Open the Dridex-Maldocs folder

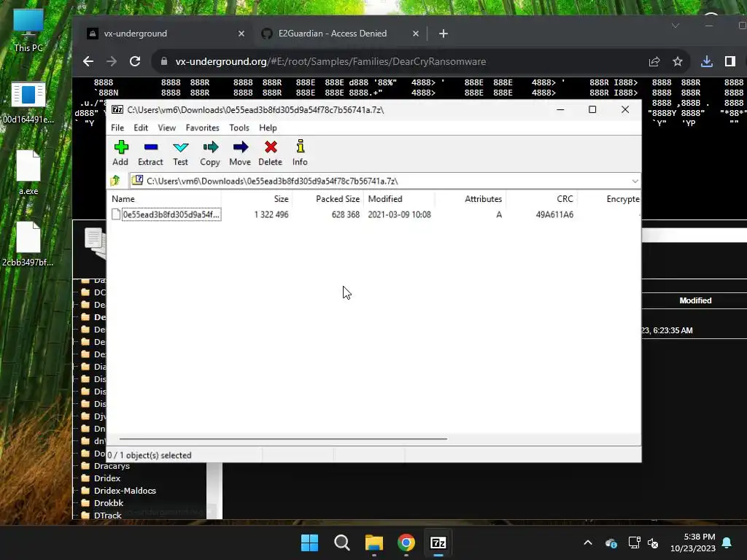124,491
